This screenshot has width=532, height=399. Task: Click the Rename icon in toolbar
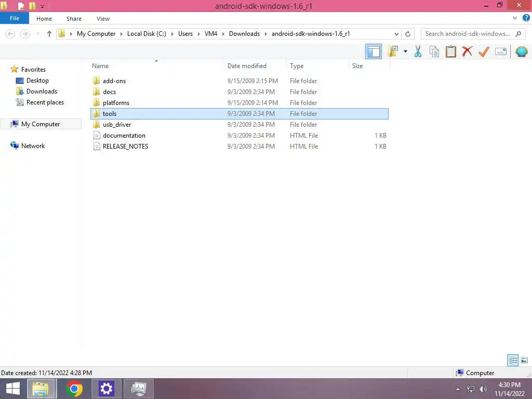coord(500,51)
